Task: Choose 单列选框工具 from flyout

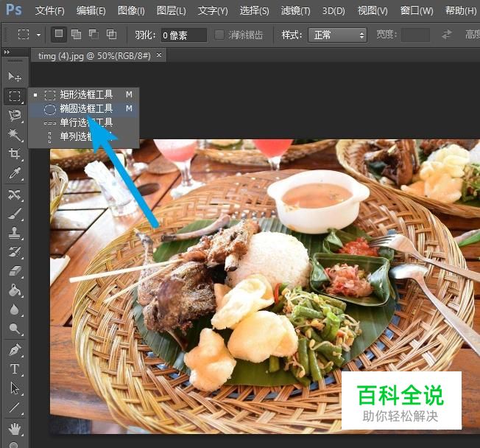Action: coord(84,136)
